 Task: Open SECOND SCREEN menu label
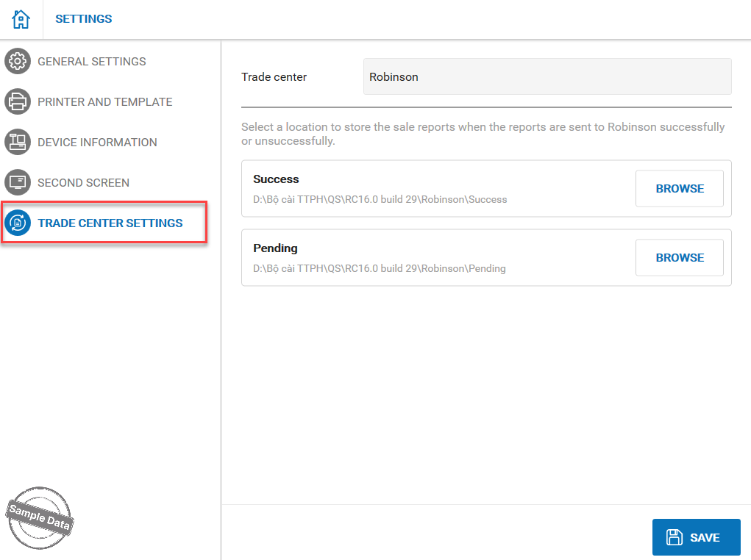pyautogui.click(x=83, y=183)
